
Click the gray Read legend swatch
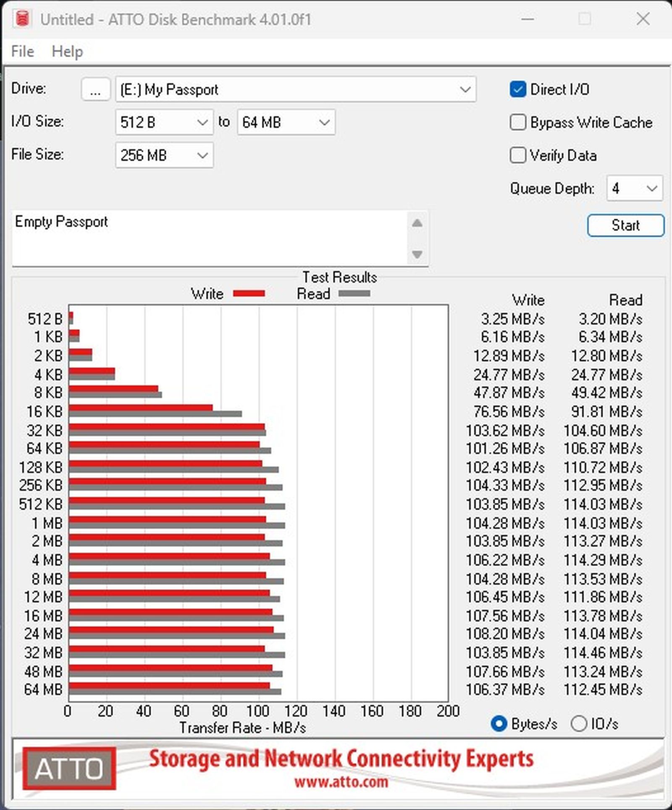(354, 294)
